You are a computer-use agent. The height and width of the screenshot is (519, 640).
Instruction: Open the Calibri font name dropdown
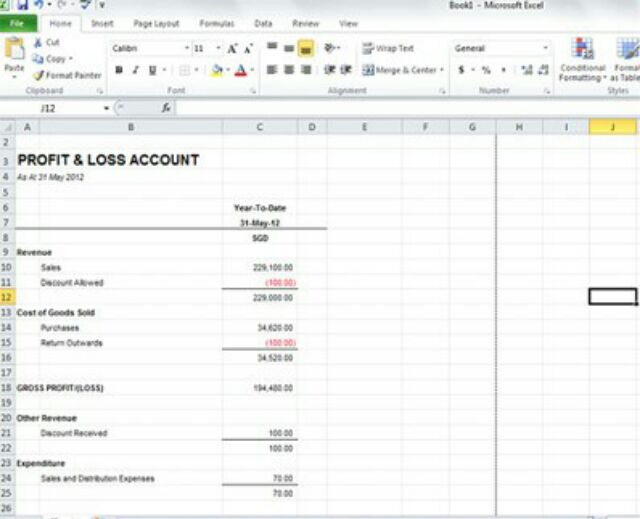(x=186, y=48)
